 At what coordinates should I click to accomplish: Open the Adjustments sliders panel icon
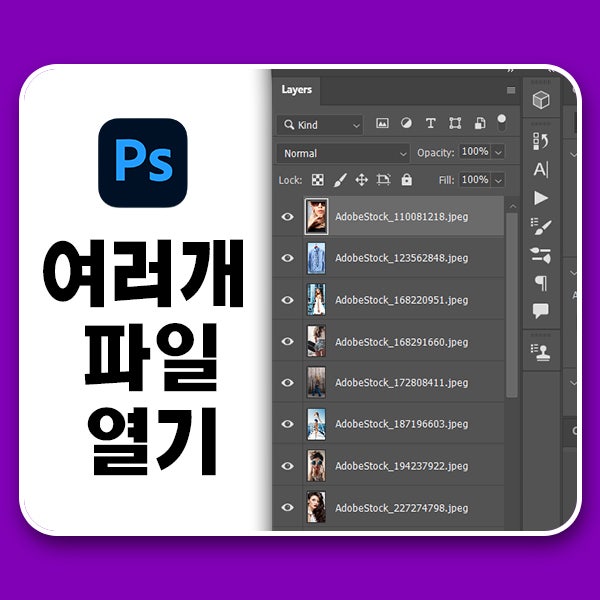pyautogui.click(x=541, y=255)
